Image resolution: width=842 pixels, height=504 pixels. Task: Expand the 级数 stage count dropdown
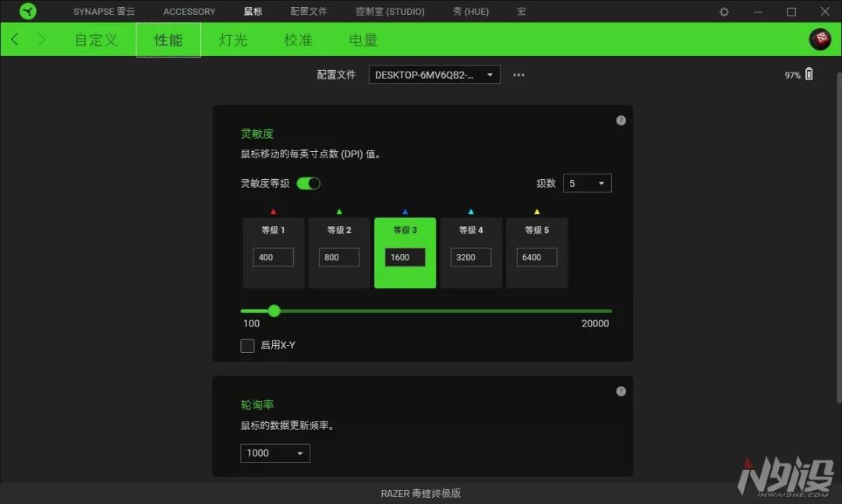[x=587, y=184]
